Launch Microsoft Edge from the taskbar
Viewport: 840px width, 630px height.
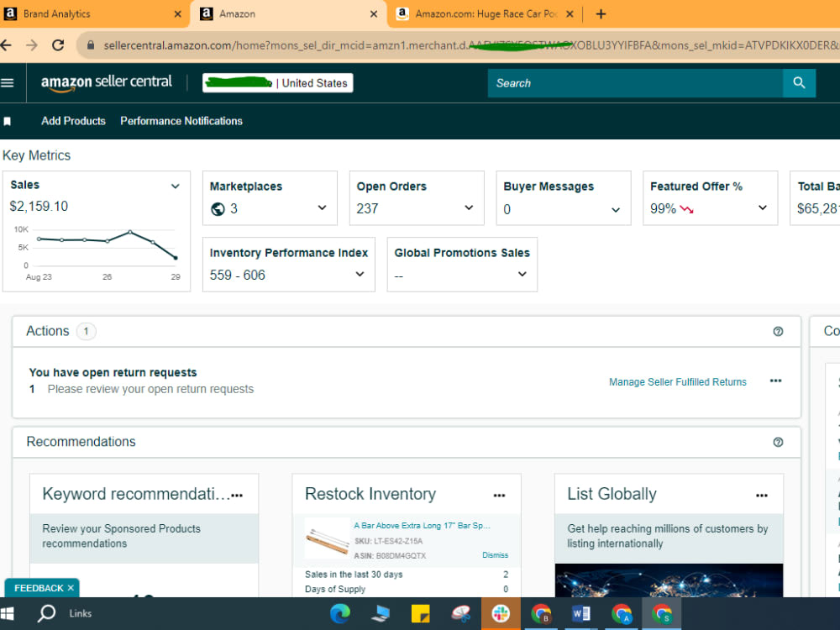click(339, 613)
